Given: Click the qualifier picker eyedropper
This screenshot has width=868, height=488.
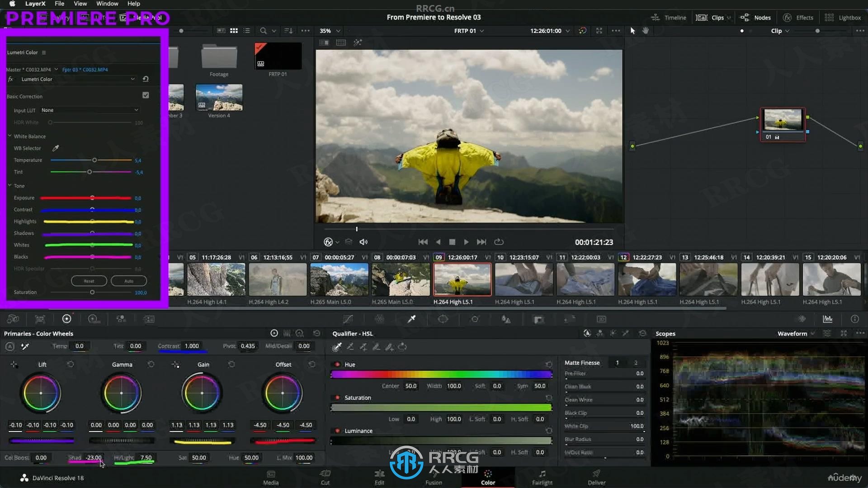Looking at the screenshot, I should (337, 347).
